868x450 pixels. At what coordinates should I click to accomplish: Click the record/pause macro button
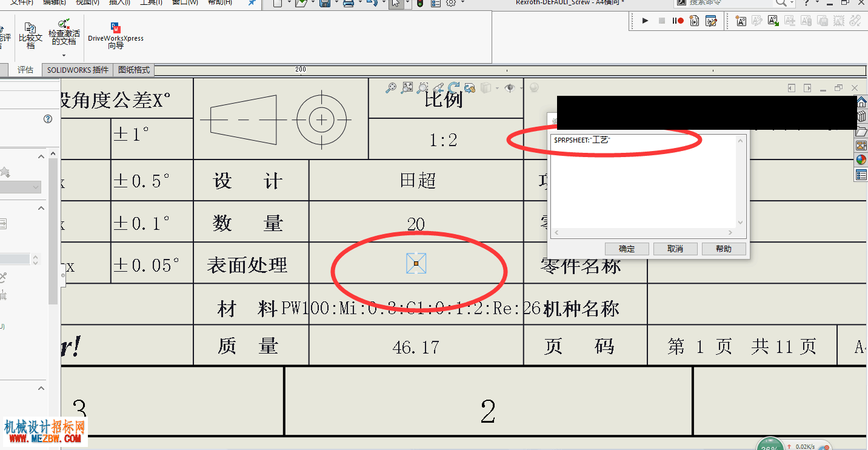tap(678, 21)
